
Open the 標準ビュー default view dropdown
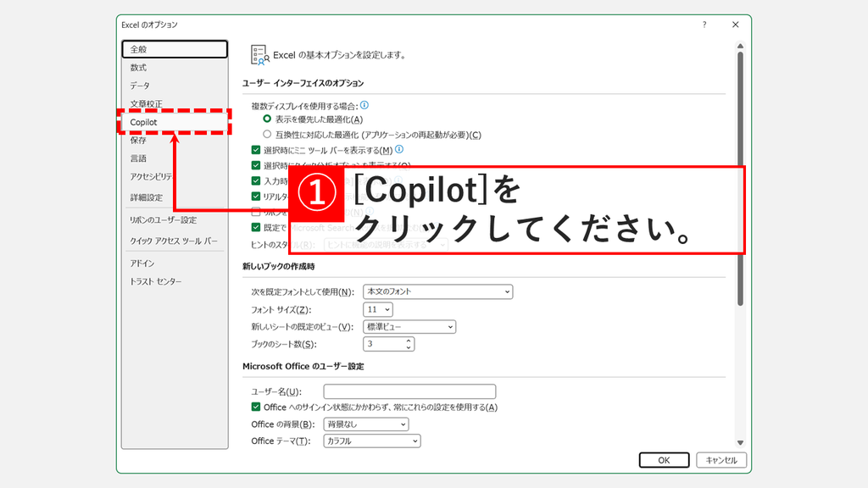tap(409, 327)
